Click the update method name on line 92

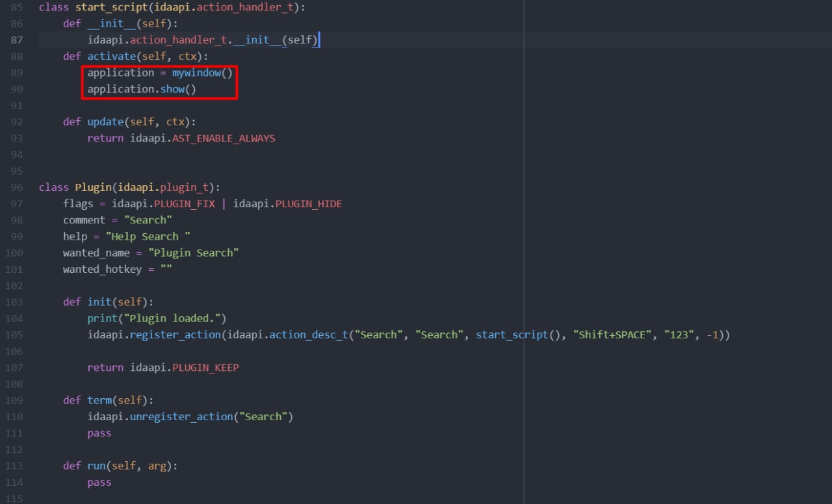[x=106, y=121]
